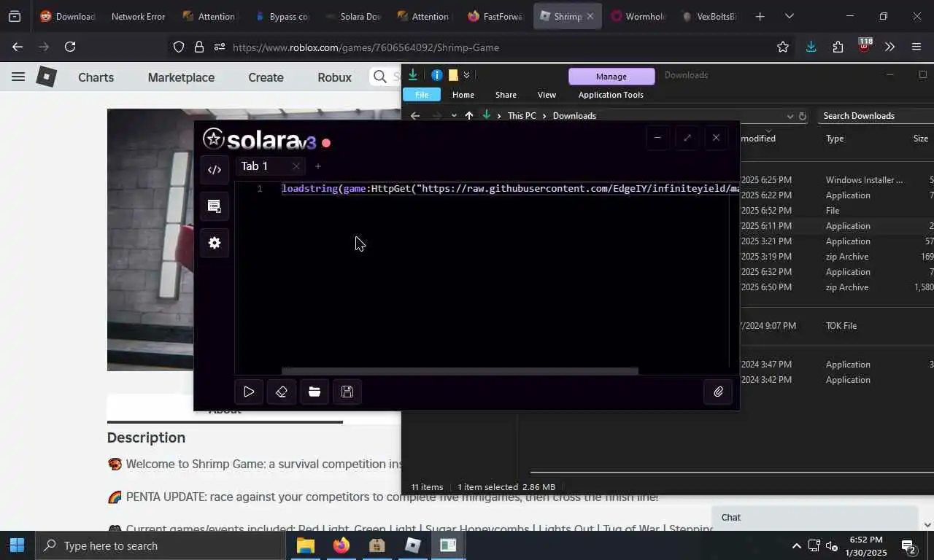Open Roblox Marketplace link
The height and width of the screenshot is (560, 934).
pyautogui.click(x=181, y=77)
